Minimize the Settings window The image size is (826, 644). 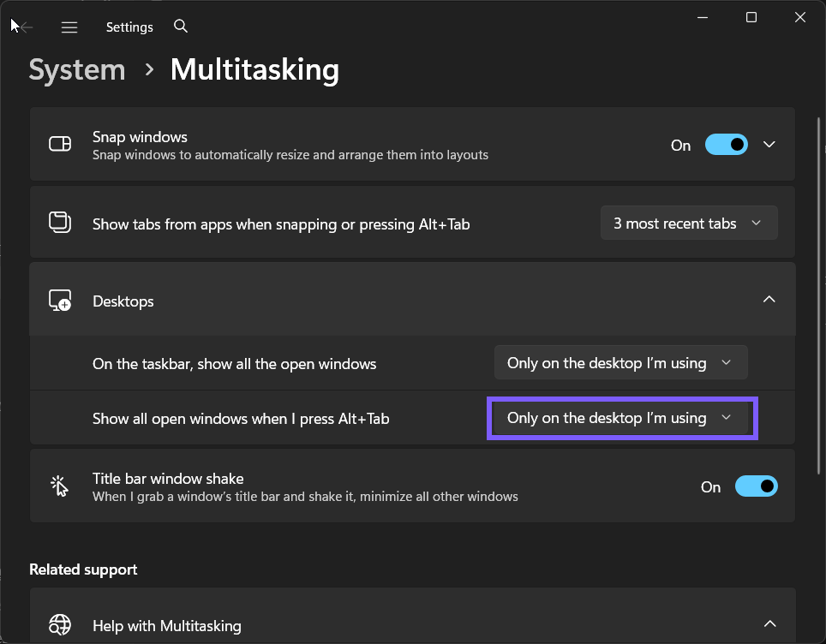click(703, 17)
